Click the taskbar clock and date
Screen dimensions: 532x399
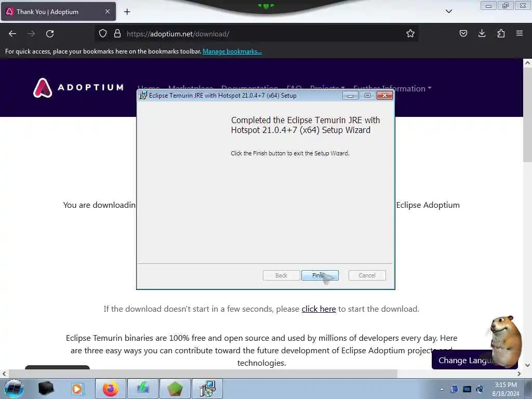506,389
